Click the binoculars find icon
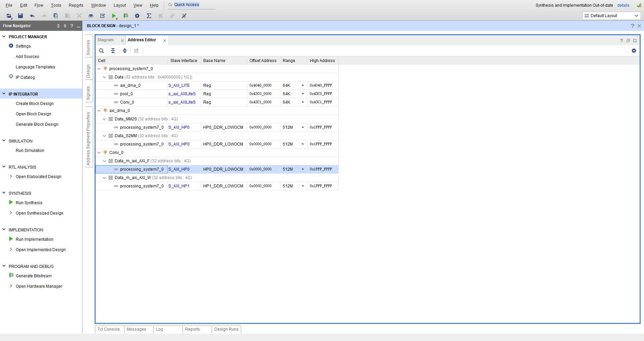 point(91,16)
